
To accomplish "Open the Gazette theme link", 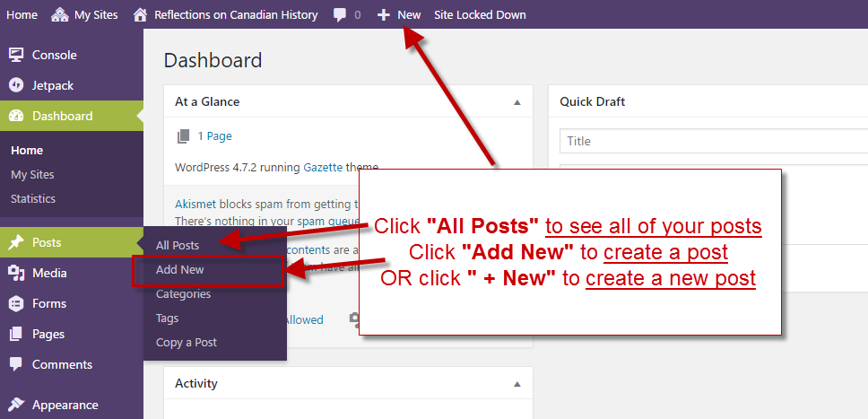I will coord(323,167).
